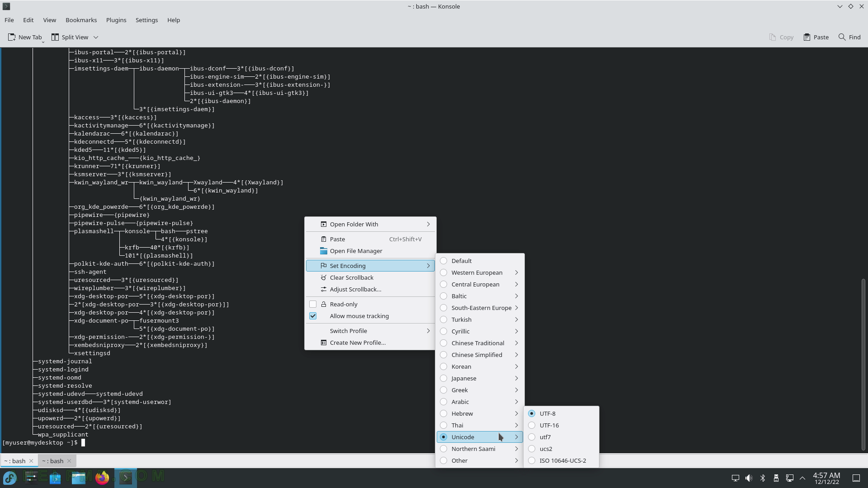The width and height of the screenshot is (868, 488).
Task: Open the file manager taskbar icon
Action: [x=79, y=478]
